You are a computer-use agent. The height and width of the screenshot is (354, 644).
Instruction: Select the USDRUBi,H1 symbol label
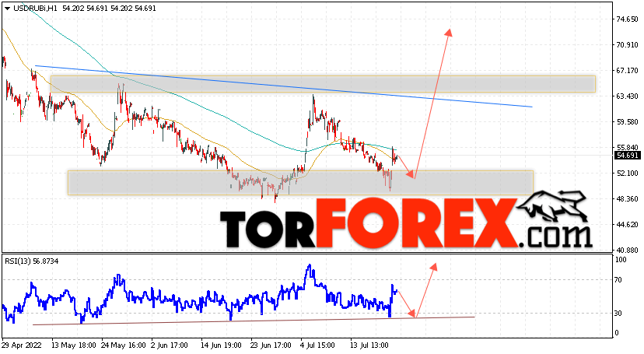(x=35, y=9)
